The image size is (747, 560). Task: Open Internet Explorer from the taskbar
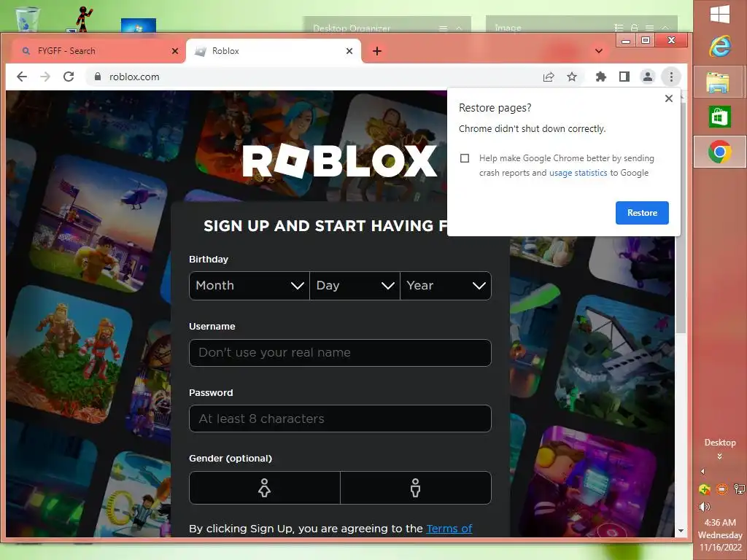click(x=720, y=46)
